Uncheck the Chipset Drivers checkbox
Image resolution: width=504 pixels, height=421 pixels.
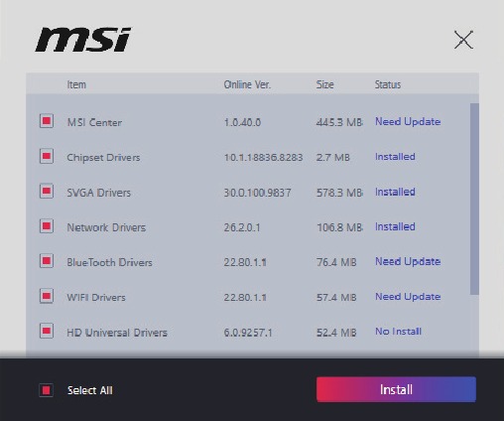47,156
